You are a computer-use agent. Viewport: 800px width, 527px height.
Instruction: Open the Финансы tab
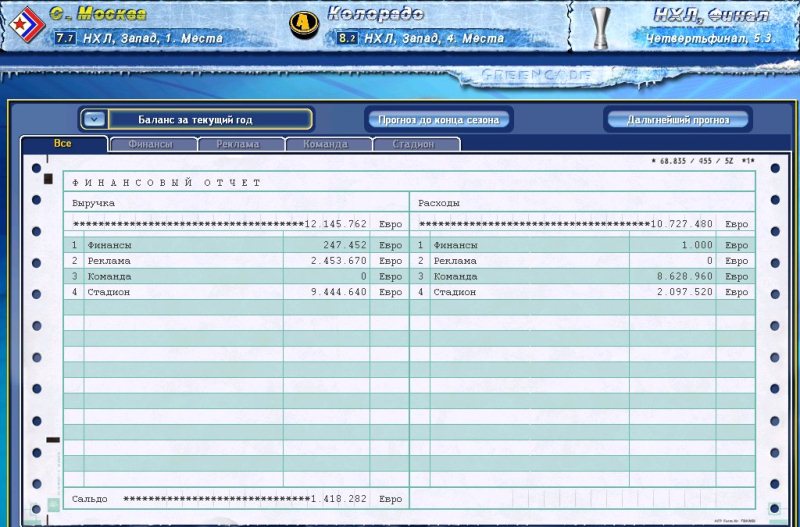click(x=149, y=144)
